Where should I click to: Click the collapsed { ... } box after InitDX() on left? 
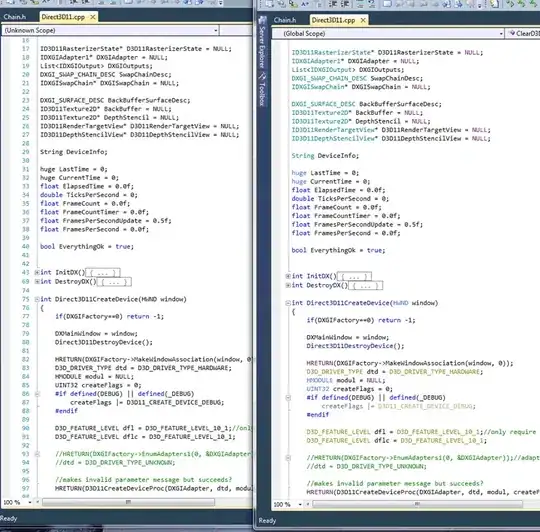103,273
